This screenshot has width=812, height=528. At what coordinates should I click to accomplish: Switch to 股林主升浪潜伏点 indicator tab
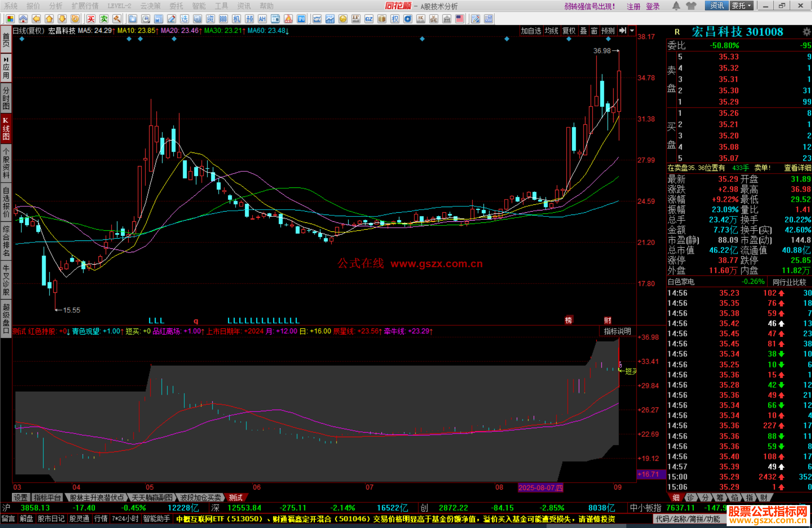(97, 498)
